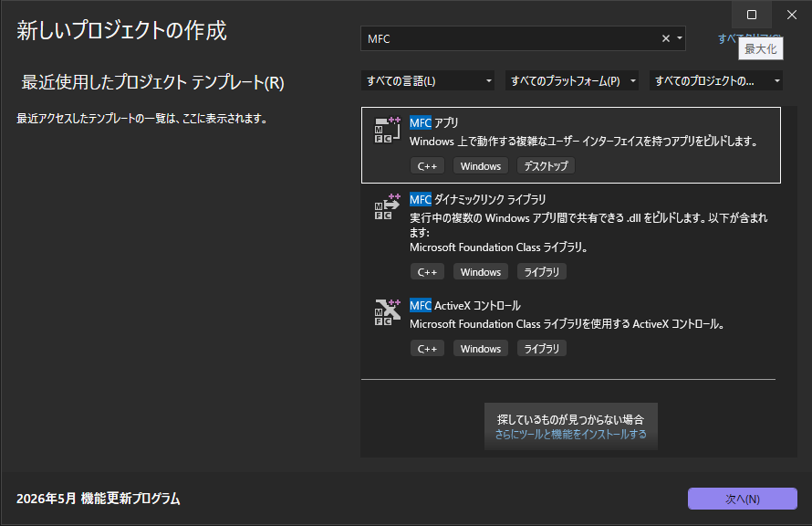This screenshot has height=526, width=812.
Task: Click the 最近使用したプロジェクト テンプレート(R) heading
Action: (152, 82)
